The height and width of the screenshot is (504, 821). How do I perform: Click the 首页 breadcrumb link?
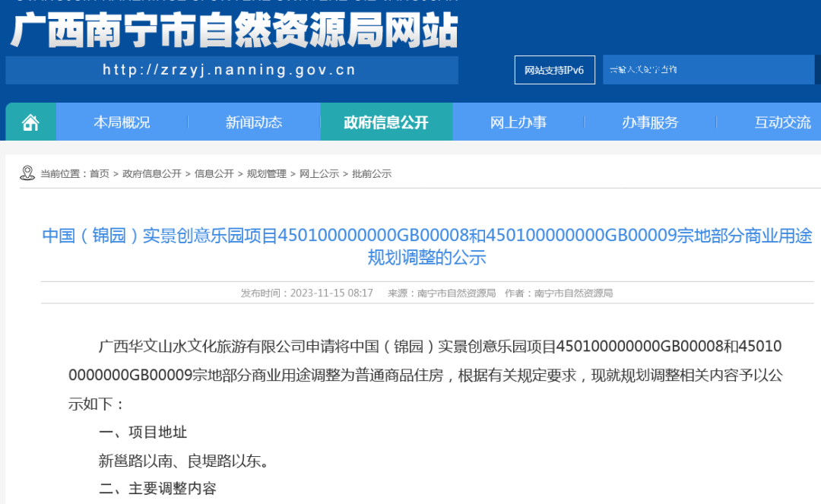pos(100,174)
